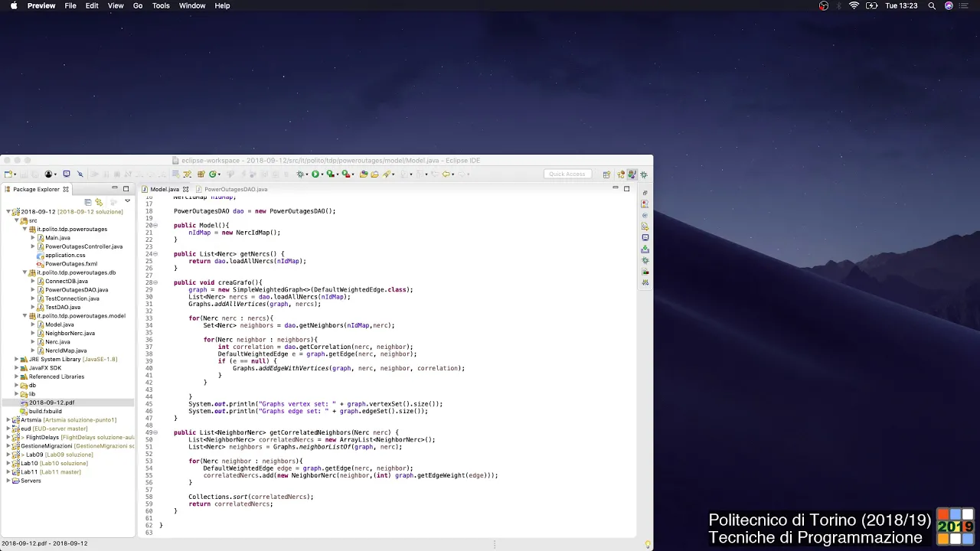Fold the getNercs method at line 24
980x551 pixels.
point(155,254)
